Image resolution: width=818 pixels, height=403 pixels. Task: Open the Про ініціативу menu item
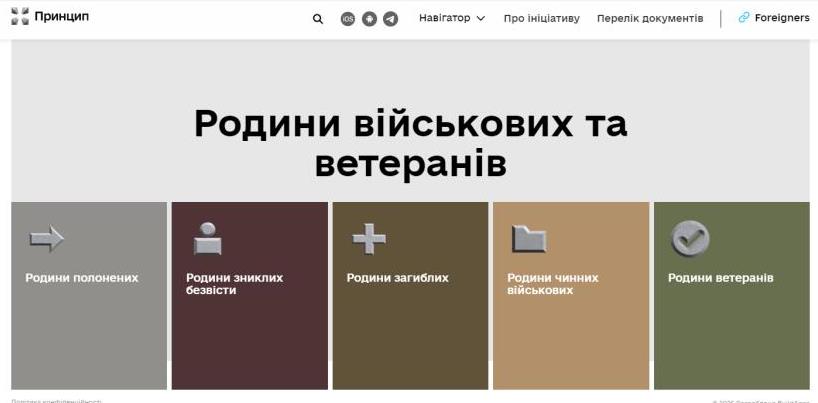click(x=541, y=18)
